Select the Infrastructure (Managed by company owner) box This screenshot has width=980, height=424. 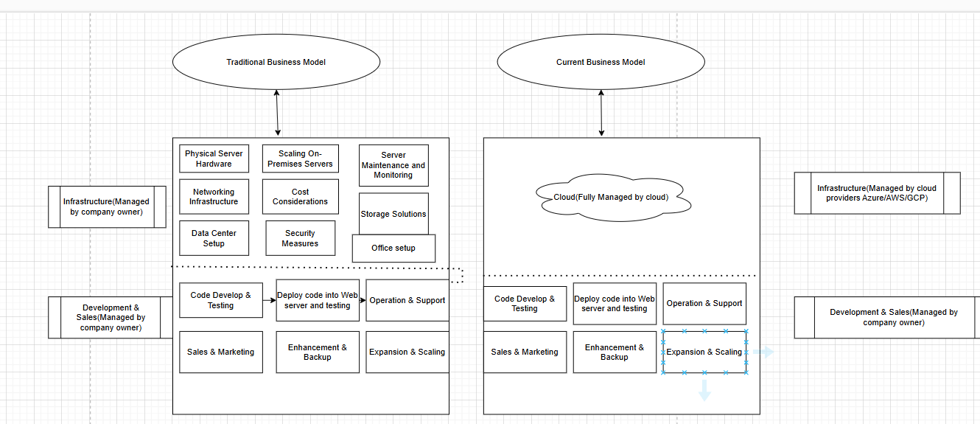(x=107, y=207)
